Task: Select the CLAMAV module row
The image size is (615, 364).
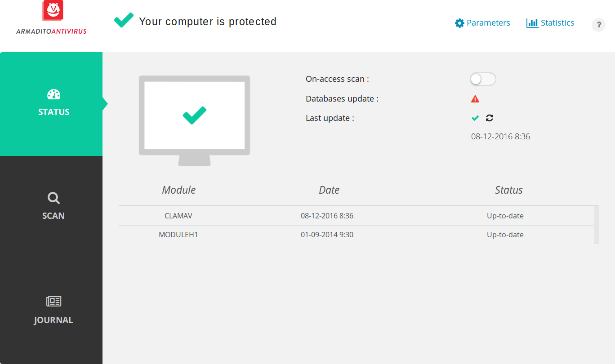Action: [357, 216]
